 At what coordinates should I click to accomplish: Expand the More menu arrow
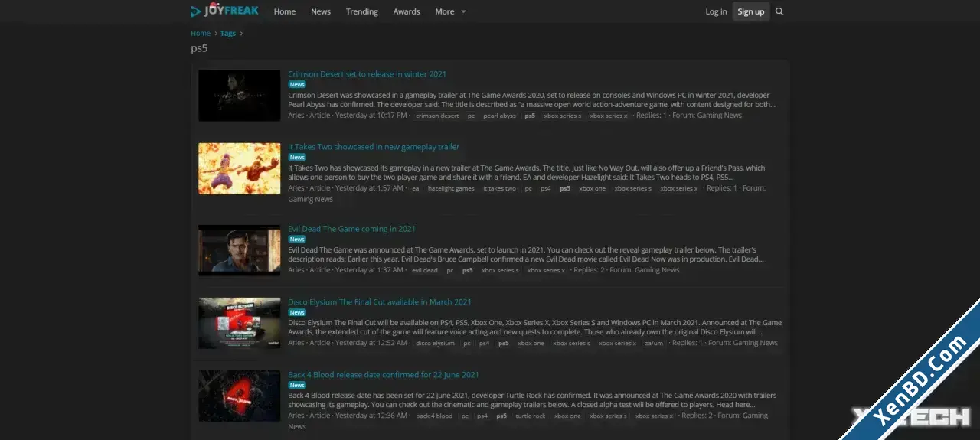tap(463, 12)
